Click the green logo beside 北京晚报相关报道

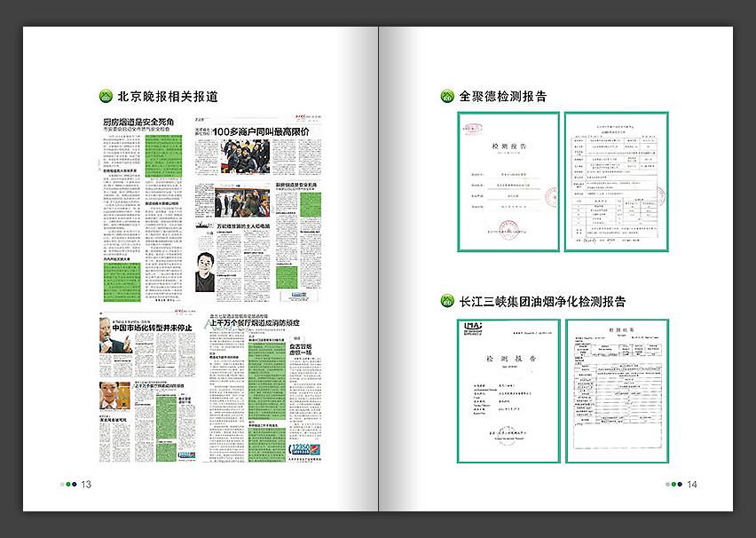[x=105, y=97]
